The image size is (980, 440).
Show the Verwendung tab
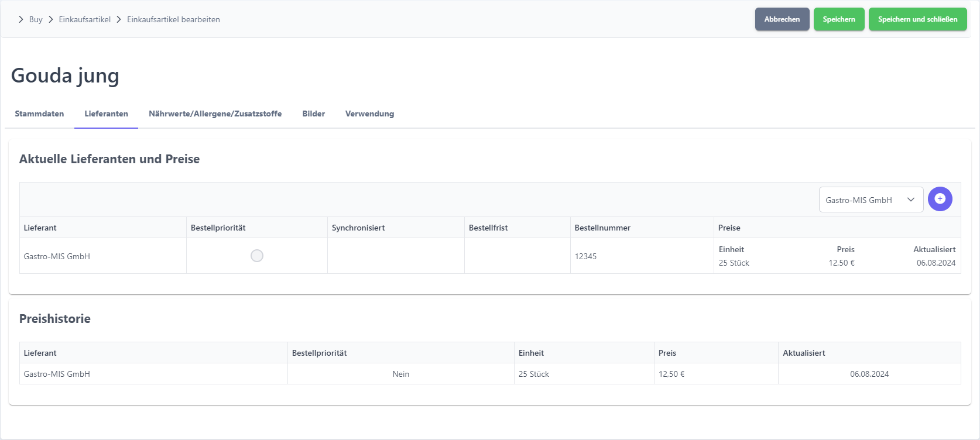click(369, 114)
